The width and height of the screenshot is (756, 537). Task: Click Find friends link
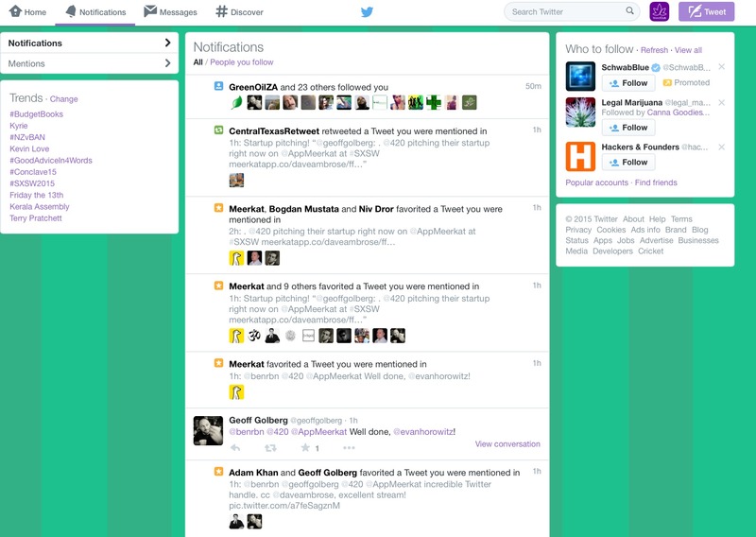pyautogui.click(x=656, y=182)
